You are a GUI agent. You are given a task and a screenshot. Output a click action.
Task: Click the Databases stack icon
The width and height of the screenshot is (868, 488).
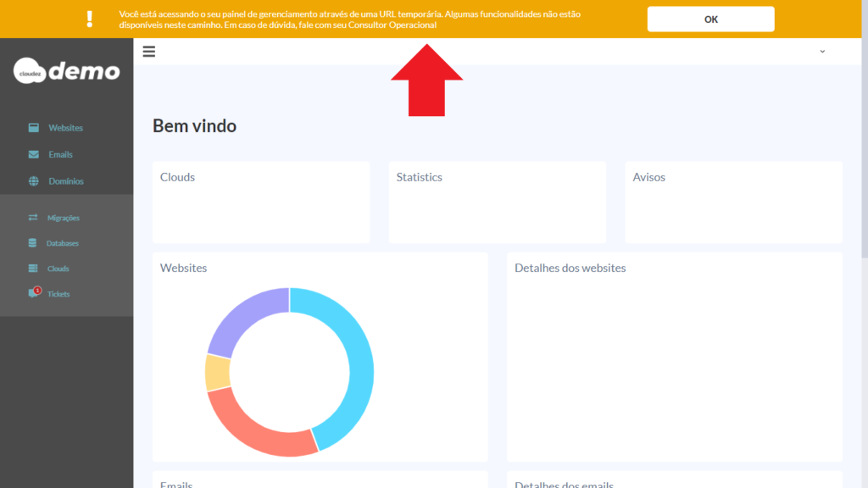[x=33, y=243]
